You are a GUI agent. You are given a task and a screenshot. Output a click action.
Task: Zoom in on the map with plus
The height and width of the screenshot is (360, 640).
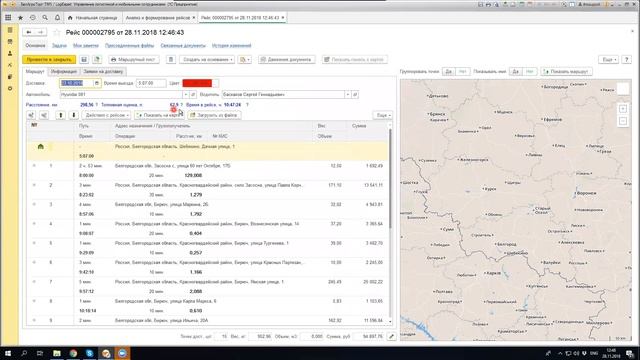623,109
